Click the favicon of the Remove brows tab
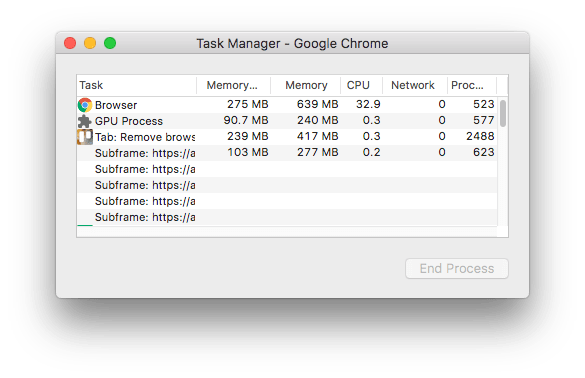The height and width of the screenshot is (378, 585). [x=85, y=137]
